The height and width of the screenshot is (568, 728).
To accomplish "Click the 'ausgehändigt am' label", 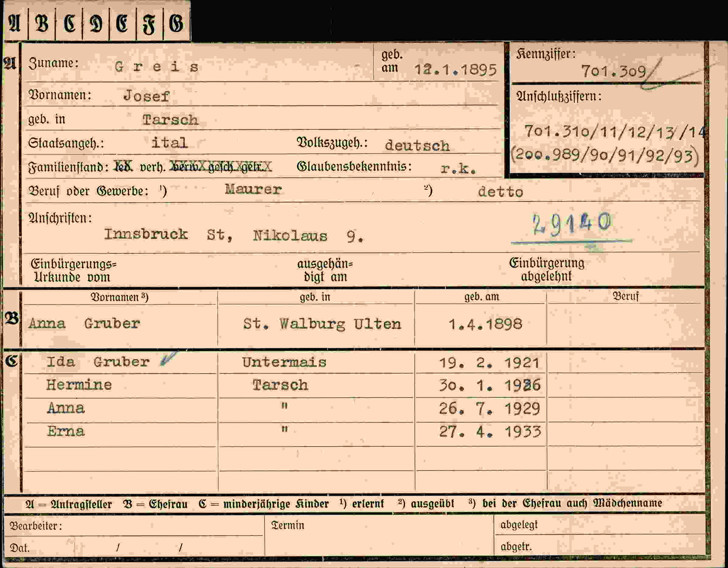I will (x=325, y=270).
